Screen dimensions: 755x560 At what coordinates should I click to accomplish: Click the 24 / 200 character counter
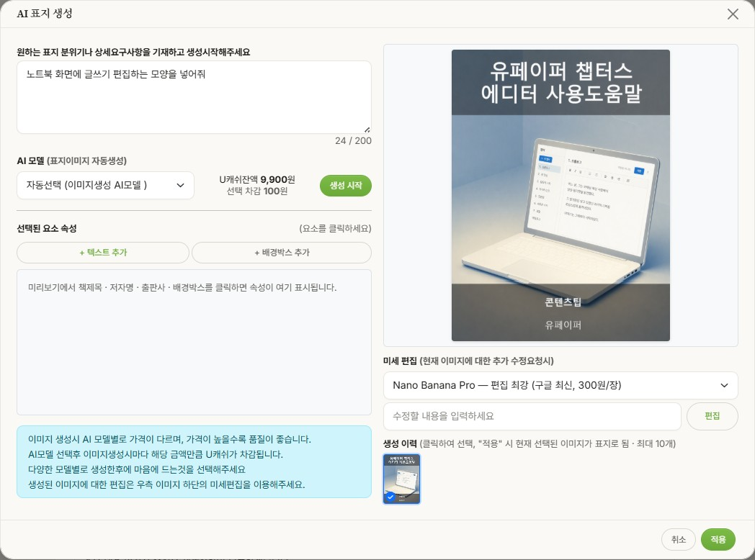point(354,141)
